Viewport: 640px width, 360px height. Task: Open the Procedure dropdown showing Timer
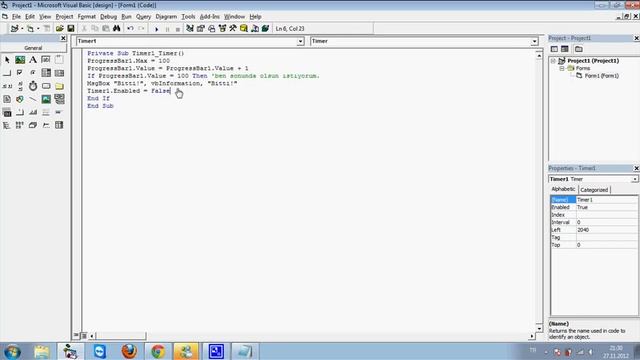coord(534,41)
